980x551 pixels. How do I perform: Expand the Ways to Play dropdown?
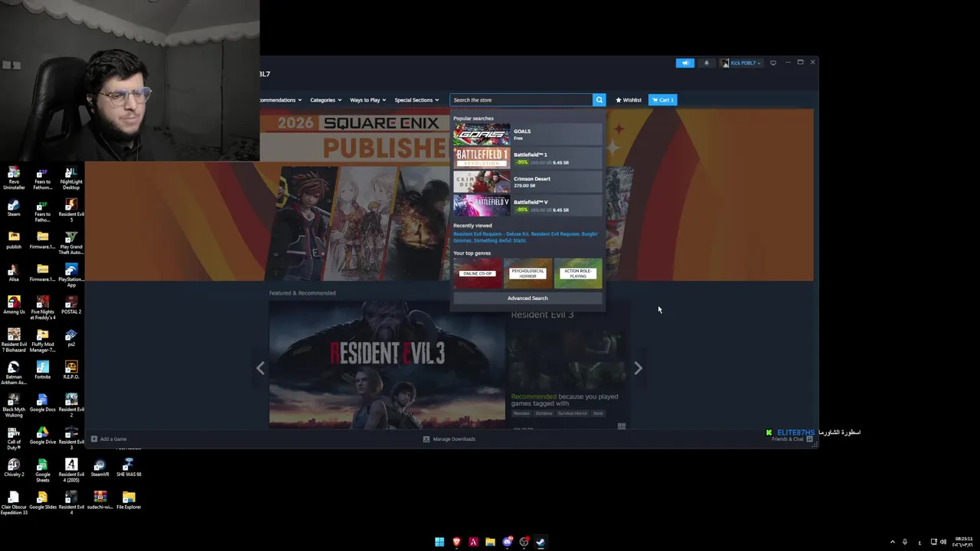(x=368, y=99)
